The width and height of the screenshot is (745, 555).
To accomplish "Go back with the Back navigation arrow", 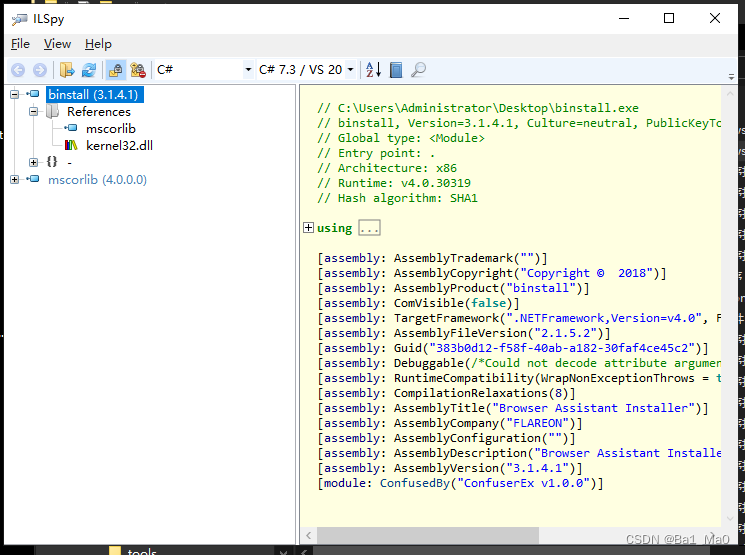I will (x=18, y=70).
